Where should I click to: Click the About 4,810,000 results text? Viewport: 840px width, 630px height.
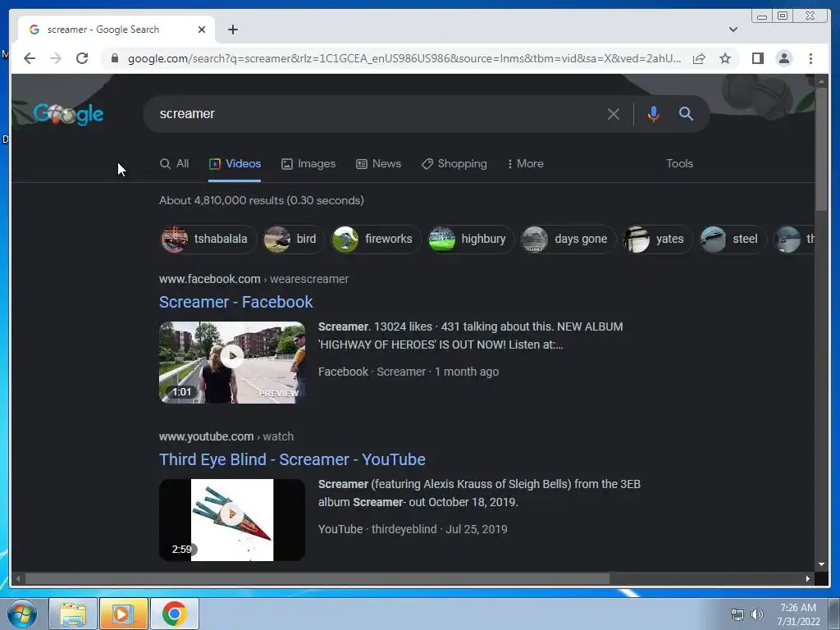[262, 200]
